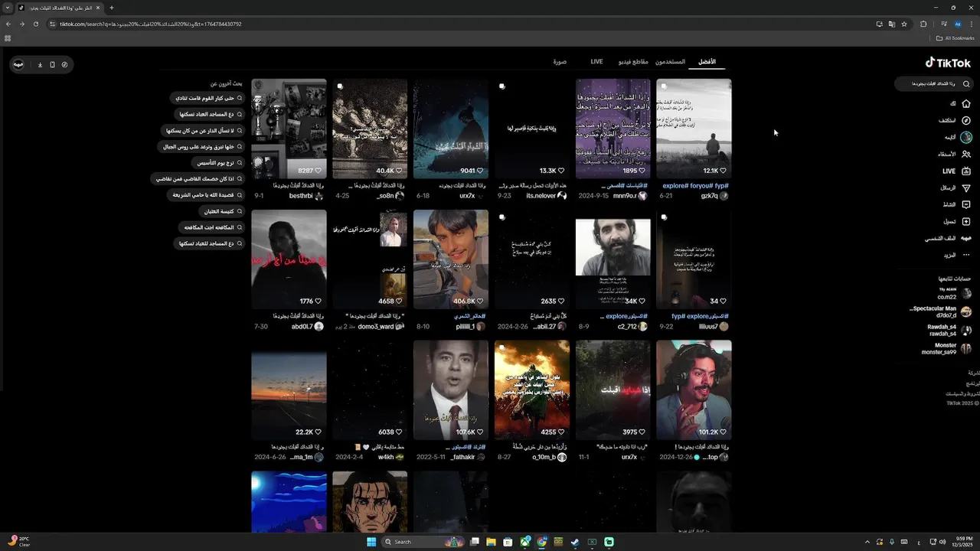This screenshot has width=980, height=551.
Task: Open followed account d7do7_d
Action: (x=942, y=311)
